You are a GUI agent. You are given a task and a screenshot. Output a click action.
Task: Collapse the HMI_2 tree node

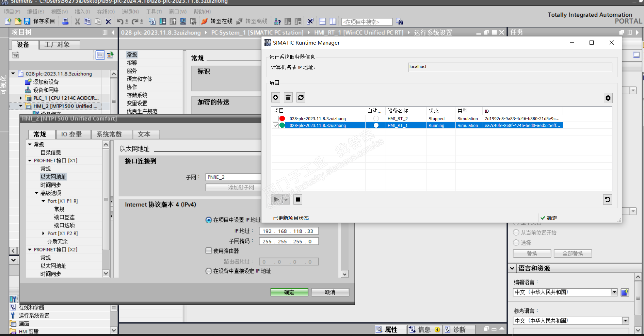pos(21,106)
